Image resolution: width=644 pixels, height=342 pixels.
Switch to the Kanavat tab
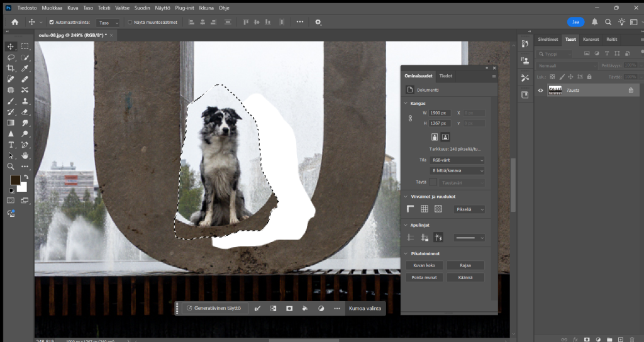pyautogui.click(x=591, y=39)
